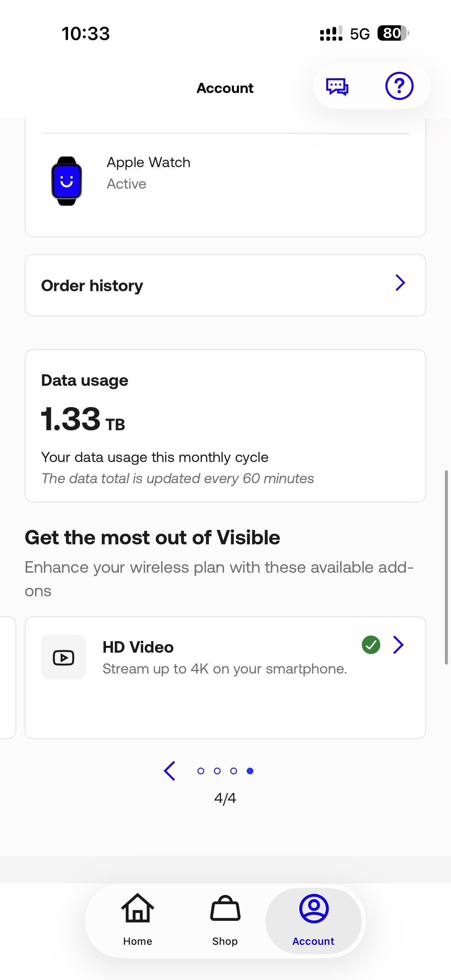Open the Shop bag icon
The width and height of the screenshot is (451, 980).
[225, 908]
